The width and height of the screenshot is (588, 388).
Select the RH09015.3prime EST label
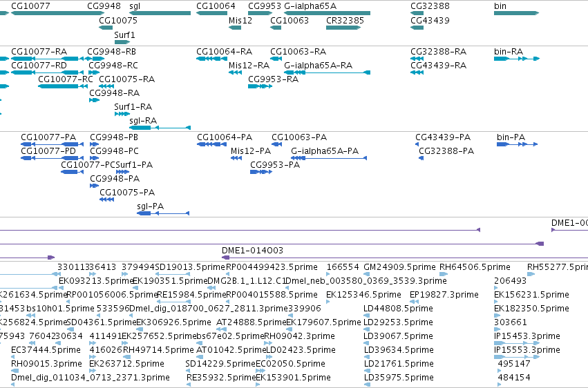point(46,364)
